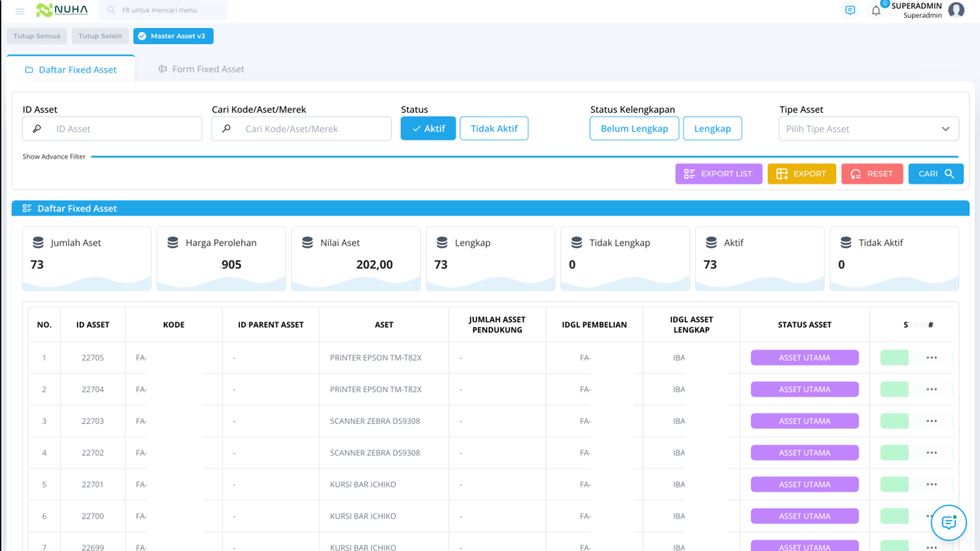
Task: Click asset ID 22700 cell
Action: coord(92,516)
